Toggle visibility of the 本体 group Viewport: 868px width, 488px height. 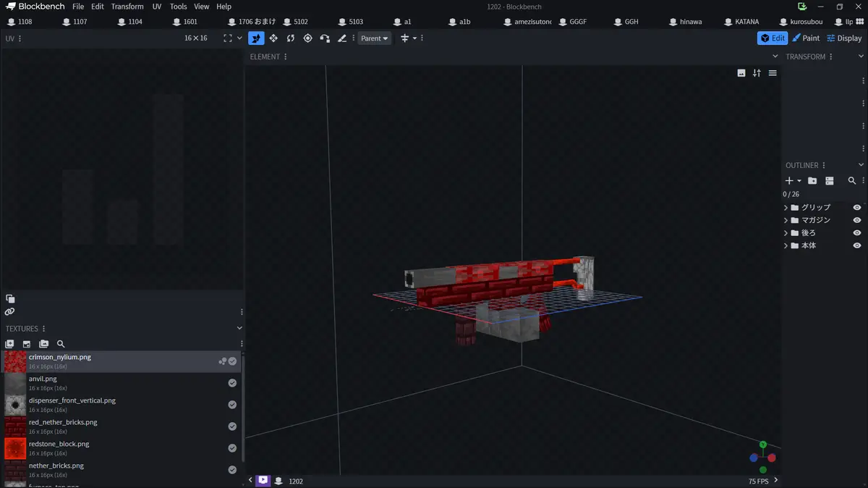click(x=857, y=246)
